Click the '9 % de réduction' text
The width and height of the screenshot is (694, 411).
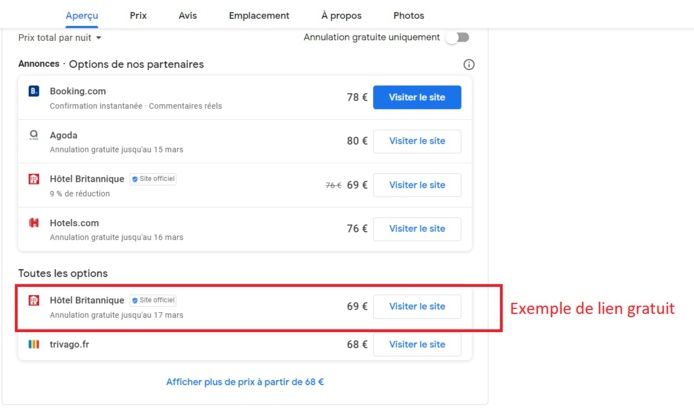(x=80, y=194)
